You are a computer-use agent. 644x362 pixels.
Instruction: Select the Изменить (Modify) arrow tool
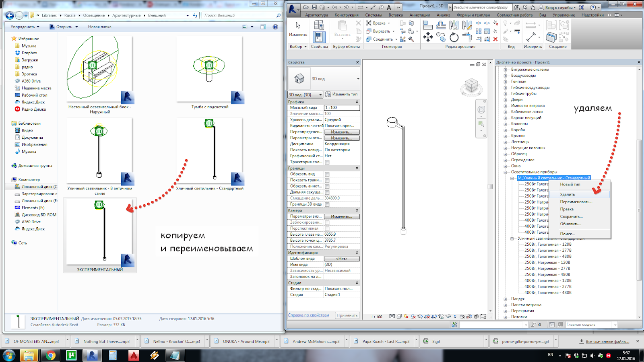[x=298, y=29]
